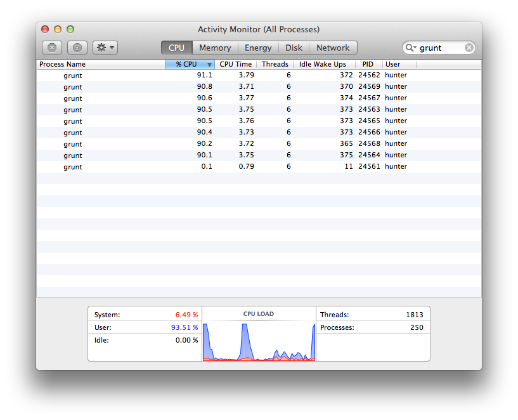Screen dimensions: 518x420
Task: Select the grunt process with PID 24568
Action: [x=259, y=144]
